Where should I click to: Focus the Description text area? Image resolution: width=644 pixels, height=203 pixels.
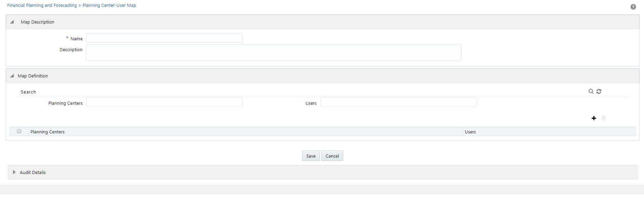(x=274, y=52)
